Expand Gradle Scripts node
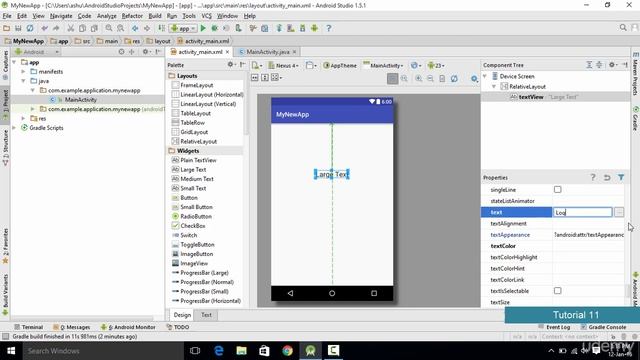 coord(15,128)
